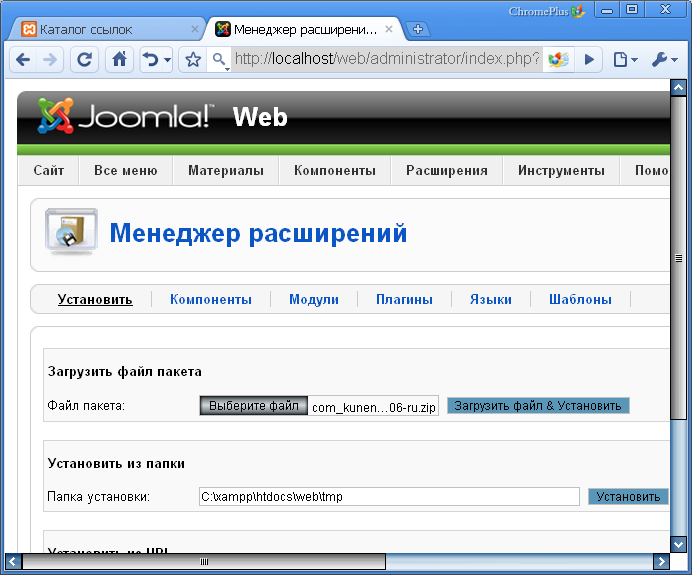The width and height of the screenshot is (692, 575).
Task: Click the vertical scrollbar thumb
Action: point(678,258)
